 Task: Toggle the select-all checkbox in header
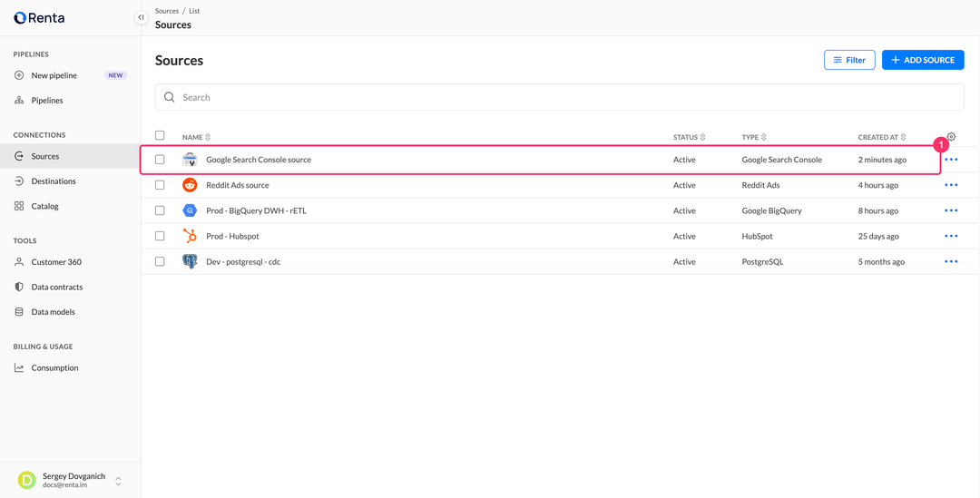[x=160, y=135]
